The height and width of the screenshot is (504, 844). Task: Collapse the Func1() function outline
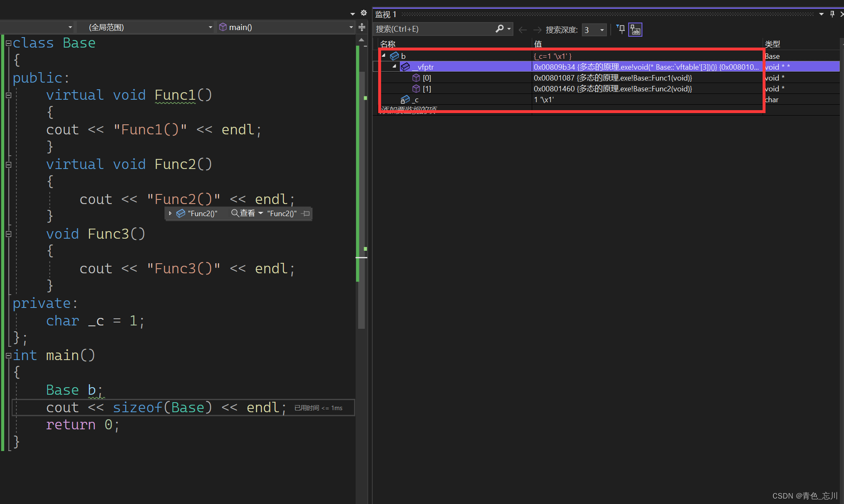8,95
